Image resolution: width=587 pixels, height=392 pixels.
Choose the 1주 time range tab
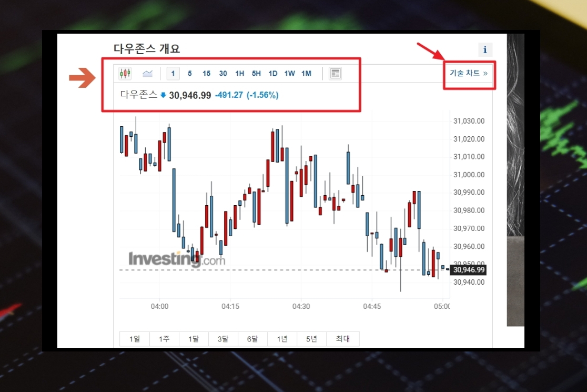(x=164, y=339)
